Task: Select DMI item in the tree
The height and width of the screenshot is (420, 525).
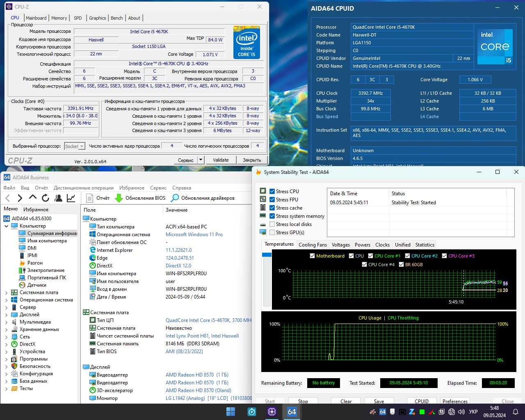Action: point(32,248)
